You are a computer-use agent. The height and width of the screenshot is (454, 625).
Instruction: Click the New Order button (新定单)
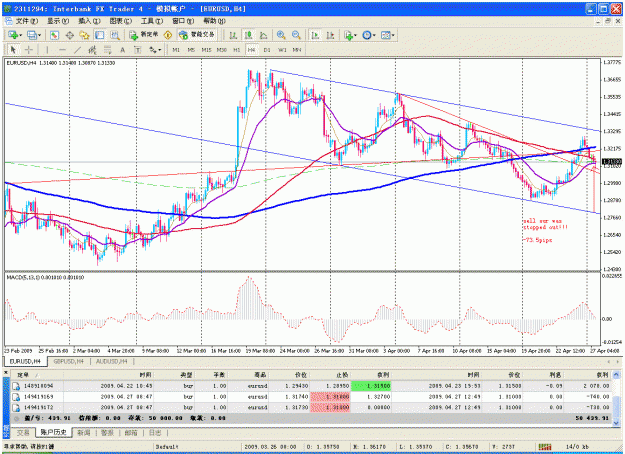[x=143, y=35]
